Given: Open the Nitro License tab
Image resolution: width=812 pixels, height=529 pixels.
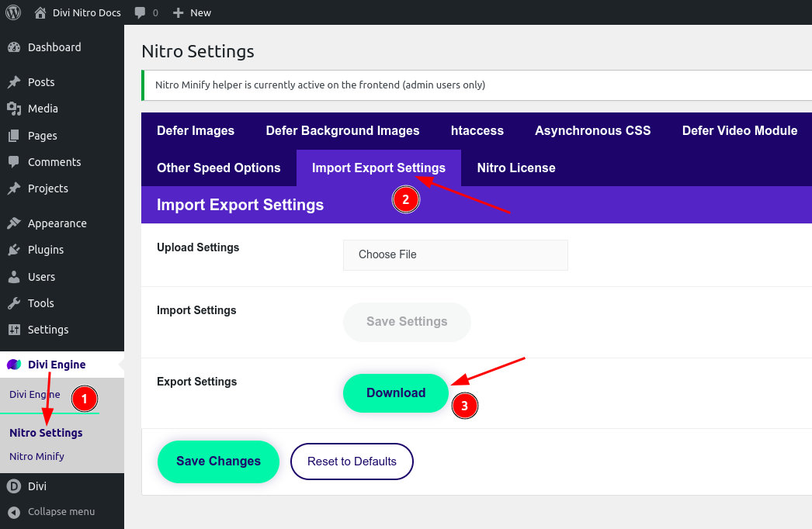Looking at the screenshot, I should point(515,168).
